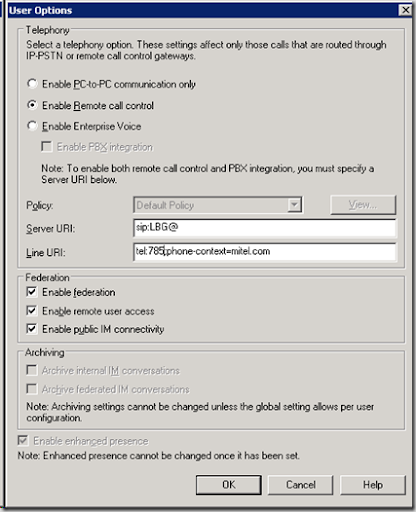The width and height of the screenshot is (416, 512).
Task: Click the User Options title bar
Action: pyautogui.click(x=202, y=10)
